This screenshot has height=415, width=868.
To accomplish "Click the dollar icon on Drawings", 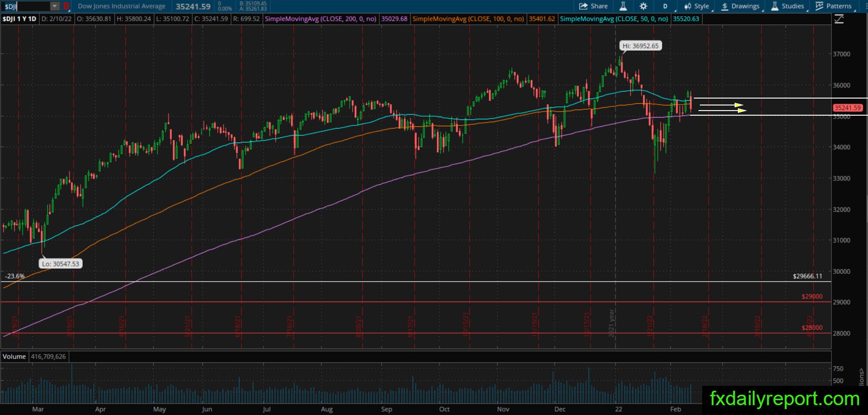I will pos(725,6).
